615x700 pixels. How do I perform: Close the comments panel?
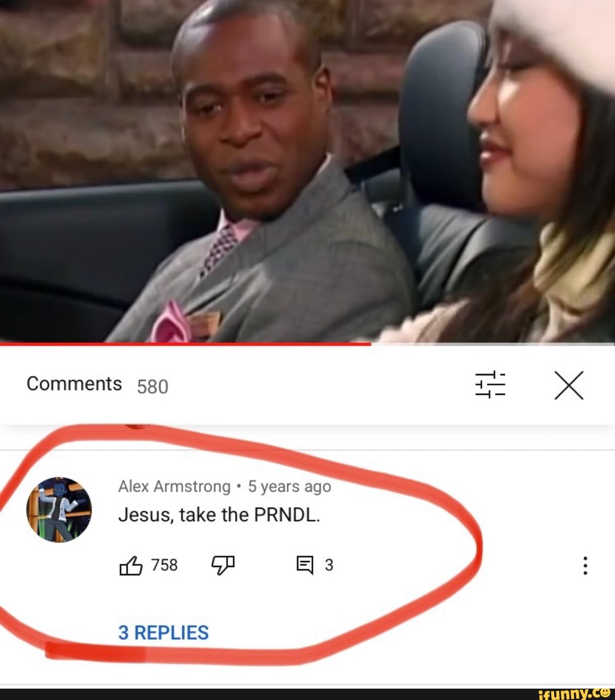pos(569,385)
